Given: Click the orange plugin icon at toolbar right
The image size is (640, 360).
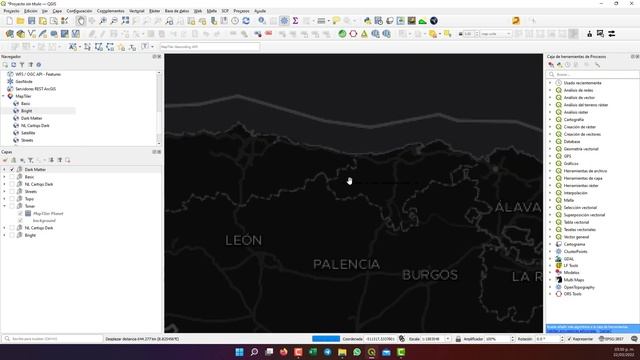Looking at the screenshot, I should click(516, 21).
